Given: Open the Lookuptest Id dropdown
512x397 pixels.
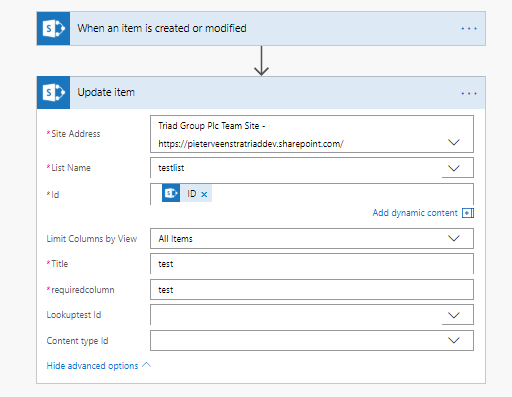Looking at the screenshot, I should tap(454, 315).
